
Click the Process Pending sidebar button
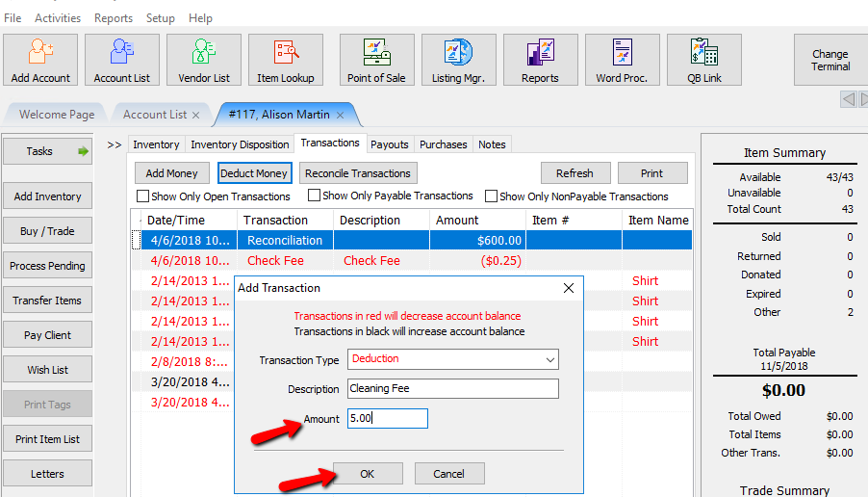(47, 266)
